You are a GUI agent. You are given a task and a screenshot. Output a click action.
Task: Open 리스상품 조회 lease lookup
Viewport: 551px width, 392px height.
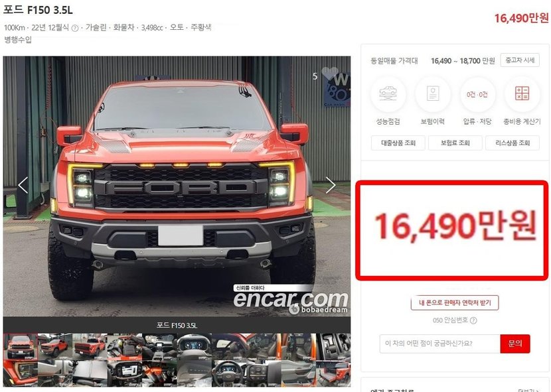[x=512, y=143]
